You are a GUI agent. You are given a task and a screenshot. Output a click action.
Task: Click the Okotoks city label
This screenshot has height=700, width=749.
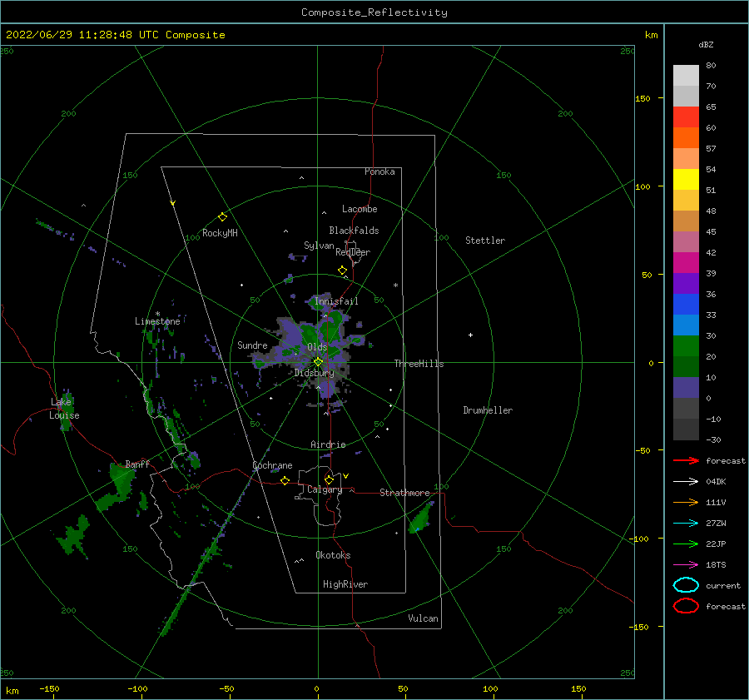click(333, 555)
